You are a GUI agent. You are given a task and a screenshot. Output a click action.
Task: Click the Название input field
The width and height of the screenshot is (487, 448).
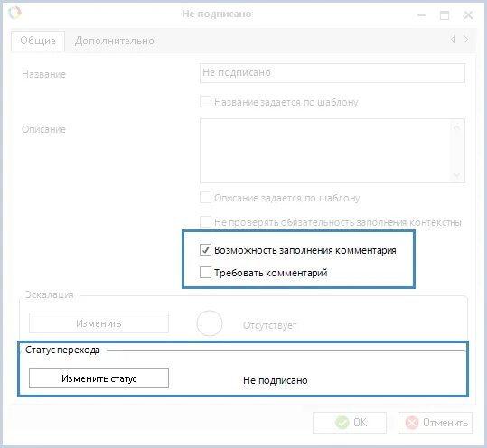click(x=332, y=73)
